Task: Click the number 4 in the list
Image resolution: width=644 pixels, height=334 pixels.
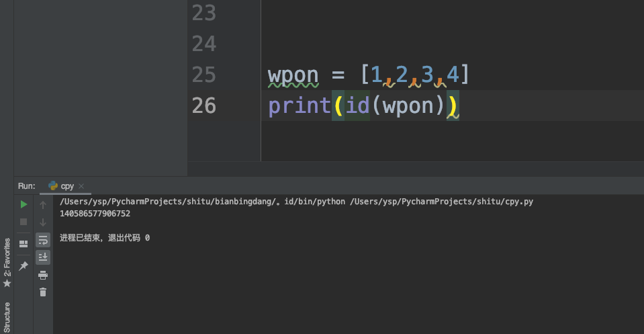Action: pyautogui.click(x=453, y=75)
